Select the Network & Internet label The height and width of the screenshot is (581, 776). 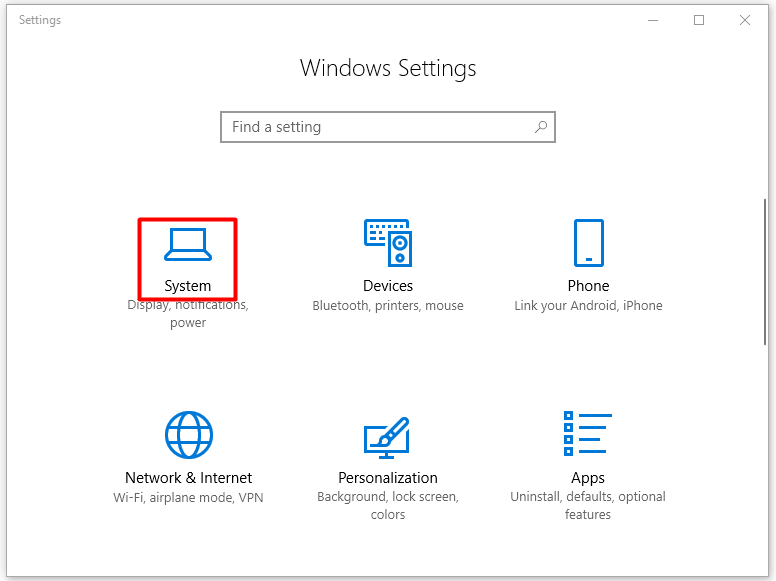[189, 478]
